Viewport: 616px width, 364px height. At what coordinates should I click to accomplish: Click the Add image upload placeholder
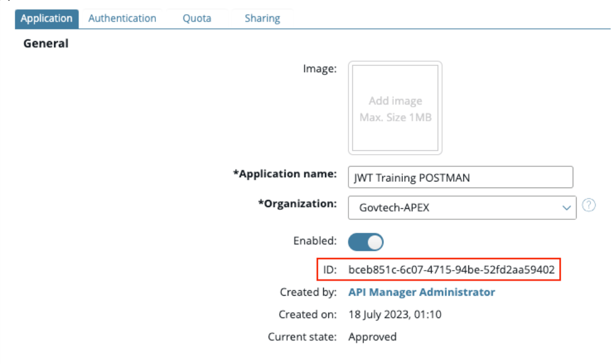point(394,108)
